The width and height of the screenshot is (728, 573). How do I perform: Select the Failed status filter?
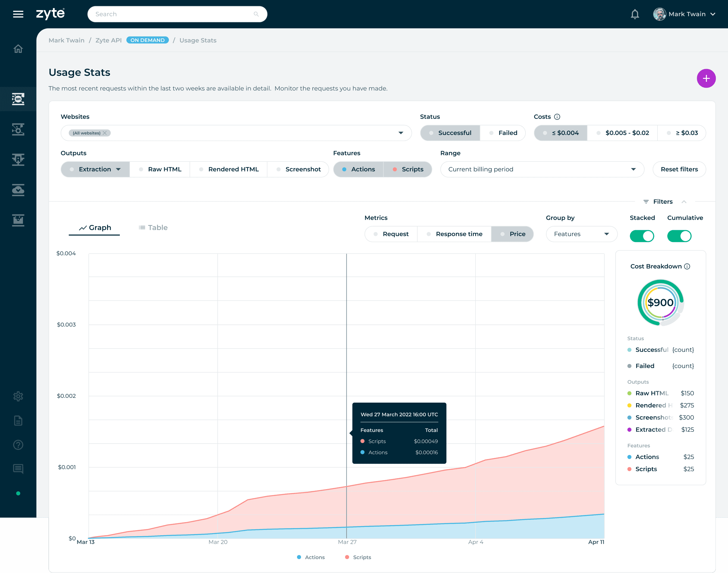click(x=503, y=133)
